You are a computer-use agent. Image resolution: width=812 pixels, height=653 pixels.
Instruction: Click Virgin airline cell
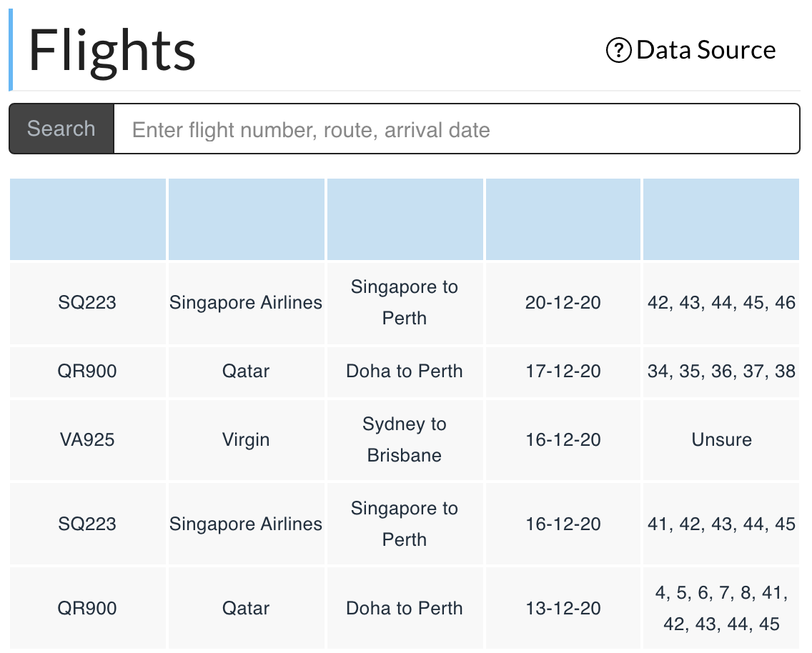(246, 439)
